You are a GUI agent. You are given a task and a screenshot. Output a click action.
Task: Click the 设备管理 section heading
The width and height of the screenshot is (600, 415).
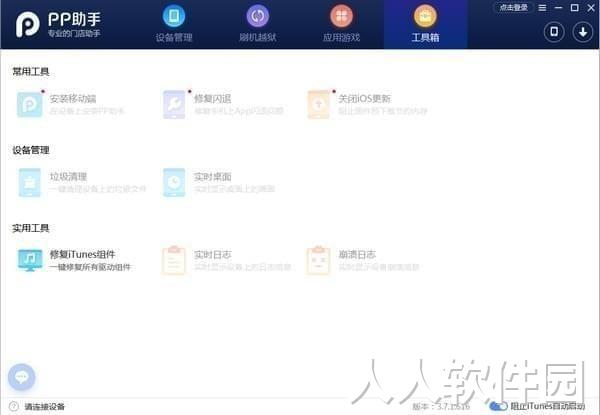point(31,150)
